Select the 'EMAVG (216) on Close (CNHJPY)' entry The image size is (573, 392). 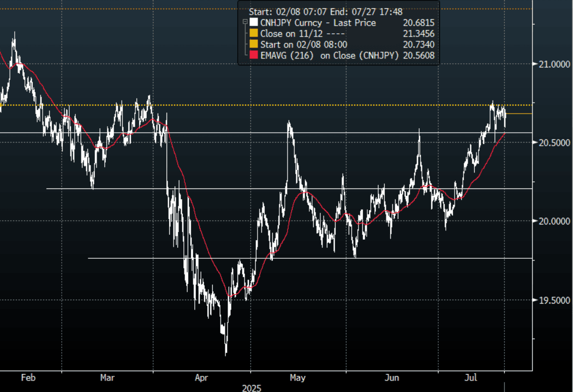(329, 56)
